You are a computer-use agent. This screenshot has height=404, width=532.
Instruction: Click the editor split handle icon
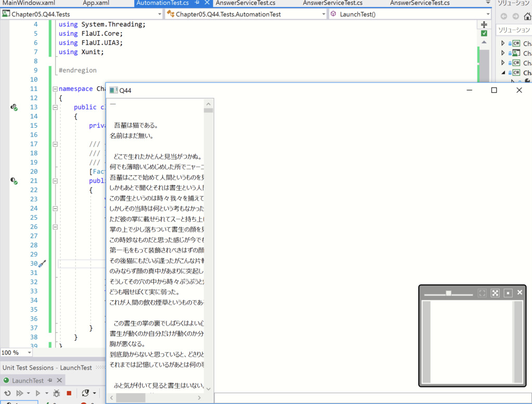pos(484,24)
